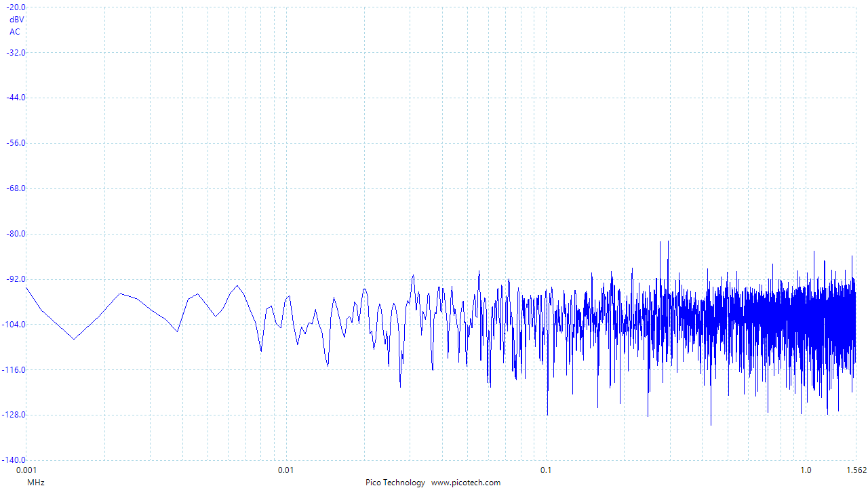This screenshot has width=868, height=488.
Task: Click the 1.0 frequency axis label
Action: click(806, 470)
